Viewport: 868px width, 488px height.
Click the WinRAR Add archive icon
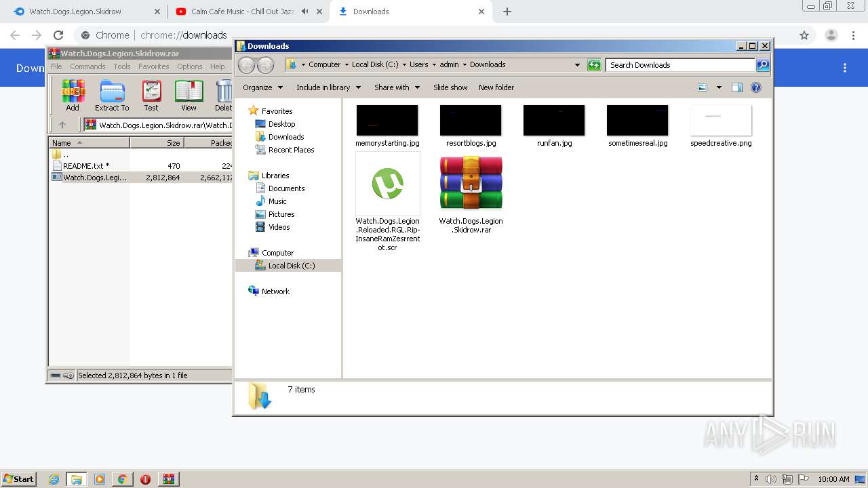pyautogui.click(x=73, y=91)
